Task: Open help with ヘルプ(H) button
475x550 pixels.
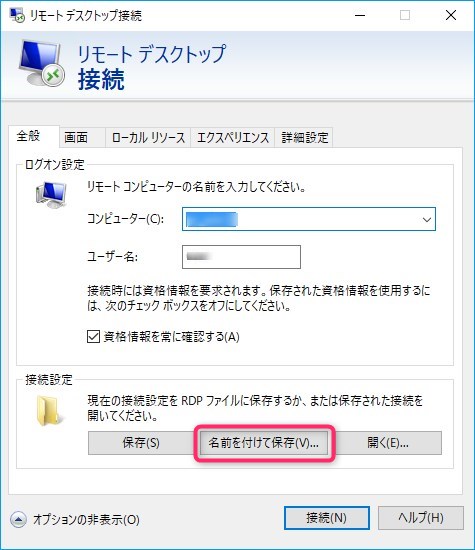Action: coord(421,518)
